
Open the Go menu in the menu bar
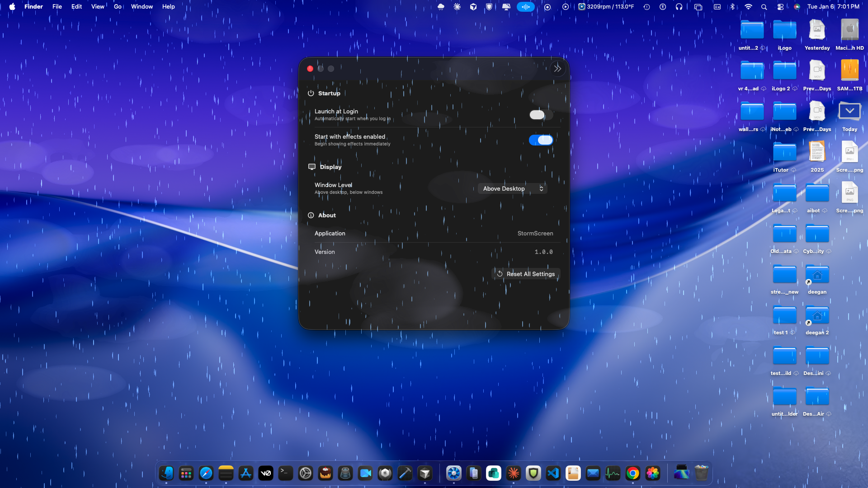click(x=117, y=6)
